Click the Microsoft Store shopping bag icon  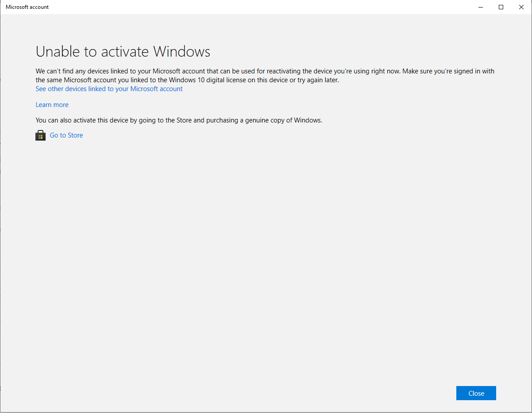pos(41,135)
